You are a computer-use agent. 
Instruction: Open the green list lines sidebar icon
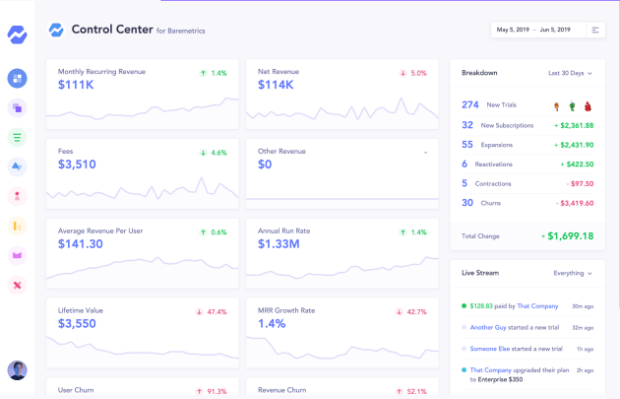click(x=17, y=138)
